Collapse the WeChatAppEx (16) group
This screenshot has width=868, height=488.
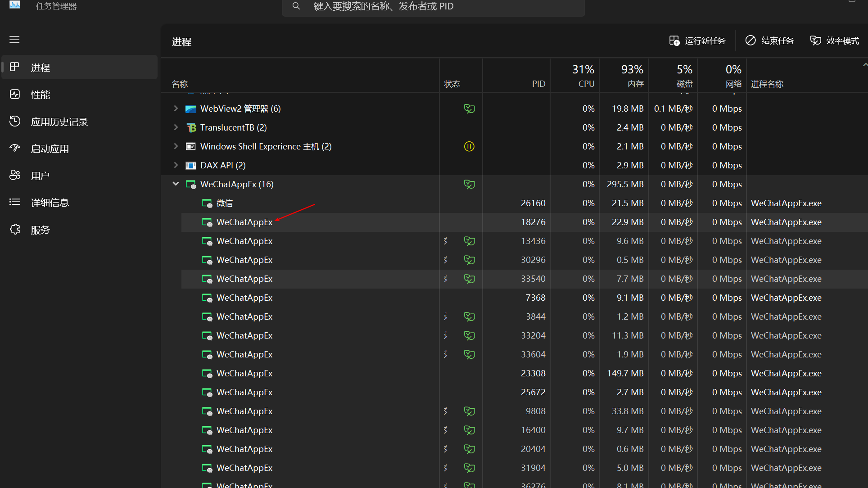click(176, 184)
